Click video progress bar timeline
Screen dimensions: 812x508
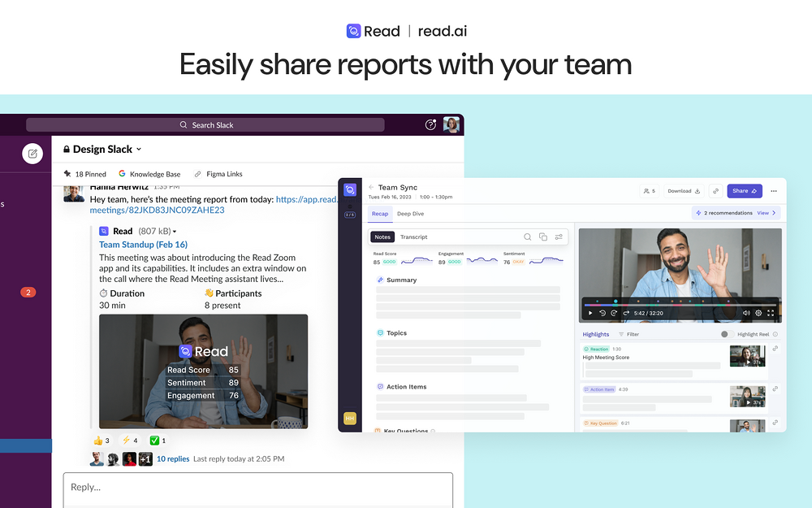pyautogui.click(x=680, y=304)
